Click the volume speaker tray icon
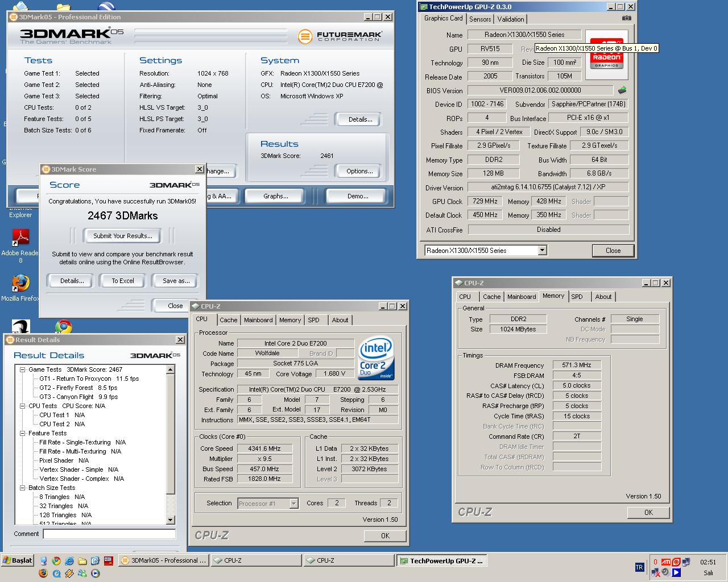Screen dimensions: 728x582 click(665, 572)
